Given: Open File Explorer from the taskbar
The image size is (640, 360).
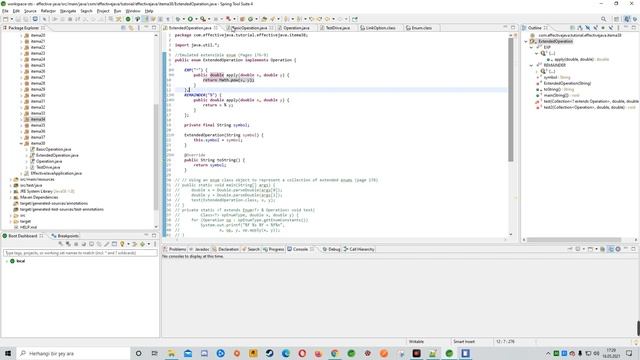Looking at the screenshot, I should [x=171, y=353].
